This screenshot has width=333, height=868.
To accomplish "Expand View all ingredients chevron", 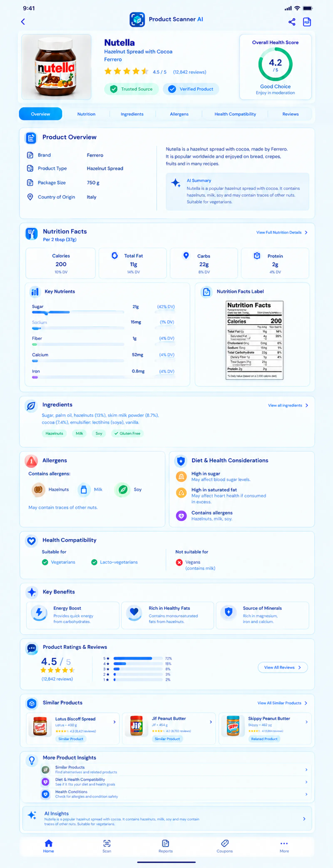I will [307, 405].
